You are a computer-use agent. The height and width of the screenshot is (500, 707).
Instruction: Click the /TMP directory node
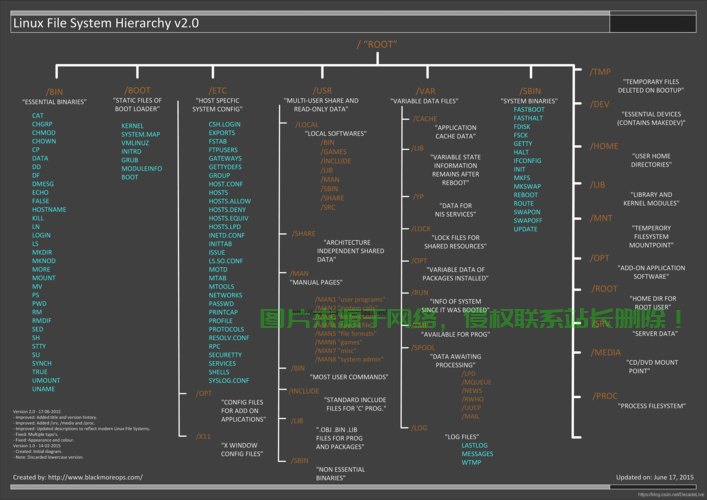tap(600, 72)
